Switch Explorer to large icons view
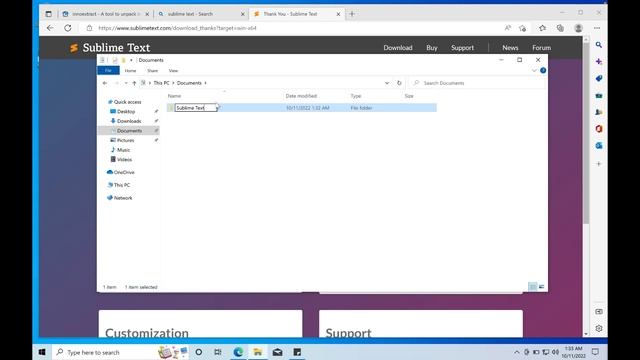Screen dimensions: 640x360 tap(541, 287)
